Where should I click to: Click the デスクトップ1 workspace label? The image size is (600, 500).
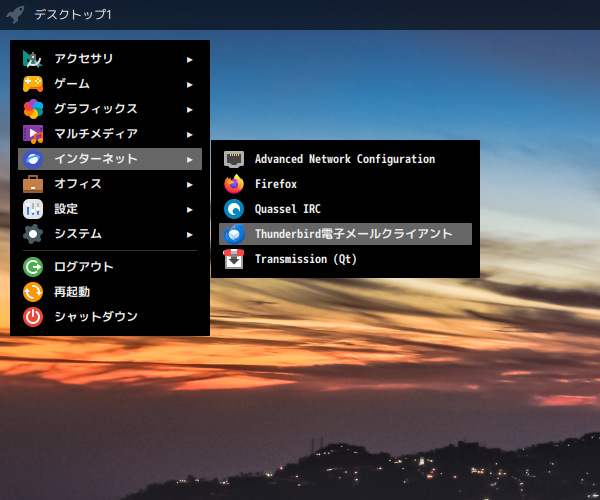(x=73, y=15)
